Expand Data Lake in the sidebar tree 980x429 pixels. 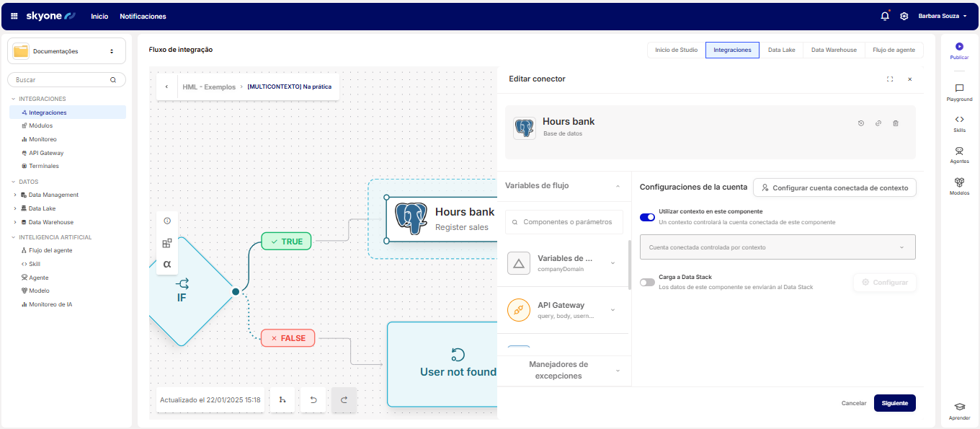click(15, 208)
